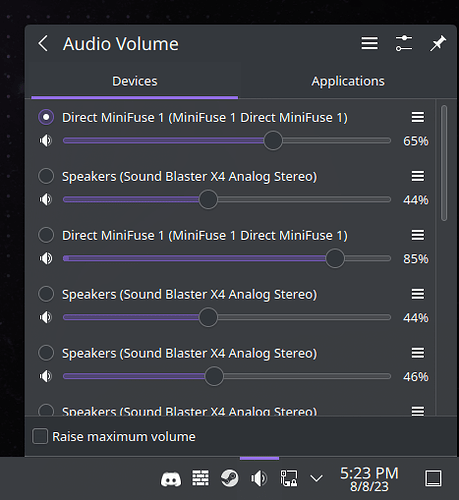
Task: Open the menu for the 46% Speakers device
Action: (418, 353)
